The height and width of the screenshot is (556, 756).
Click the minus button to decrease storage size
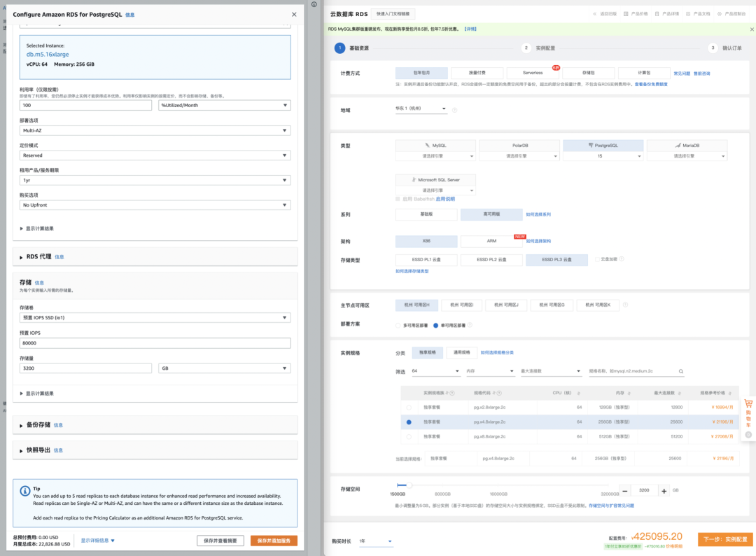[624, 491]
